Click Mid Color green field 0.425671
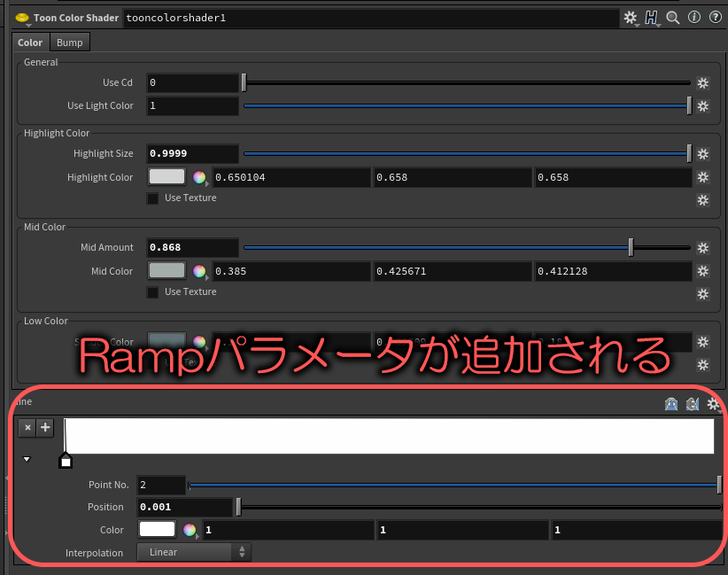 (453, 271)
